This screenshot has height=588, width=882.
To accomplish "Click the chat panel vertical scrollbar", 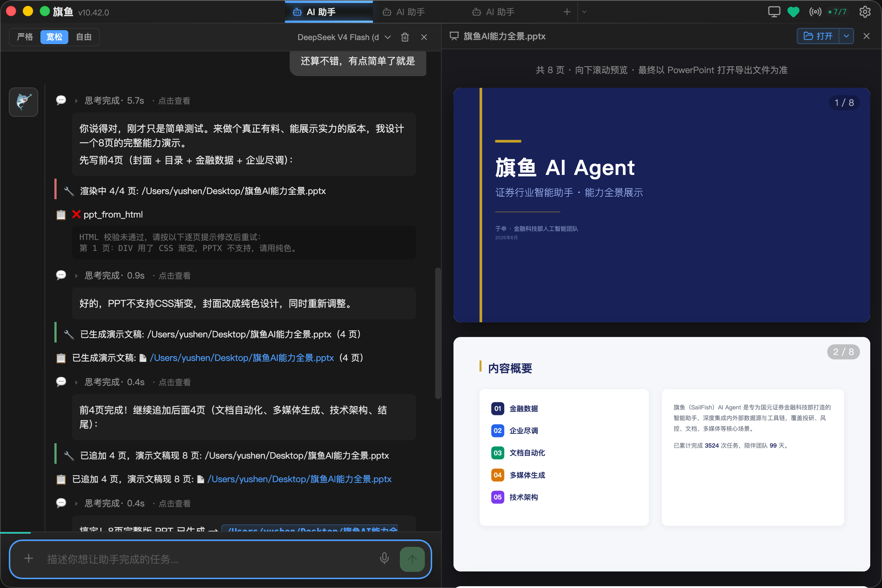I will point(438,333).
